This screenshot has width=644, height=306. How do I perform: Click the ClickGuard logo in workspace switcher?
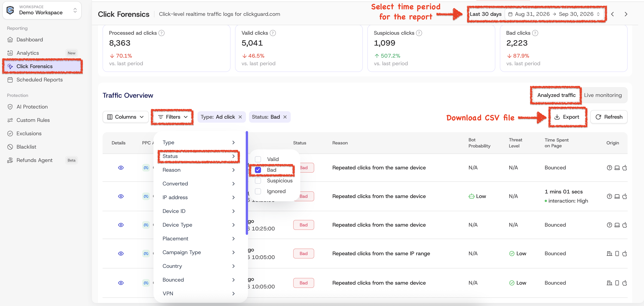pos(10,10)
